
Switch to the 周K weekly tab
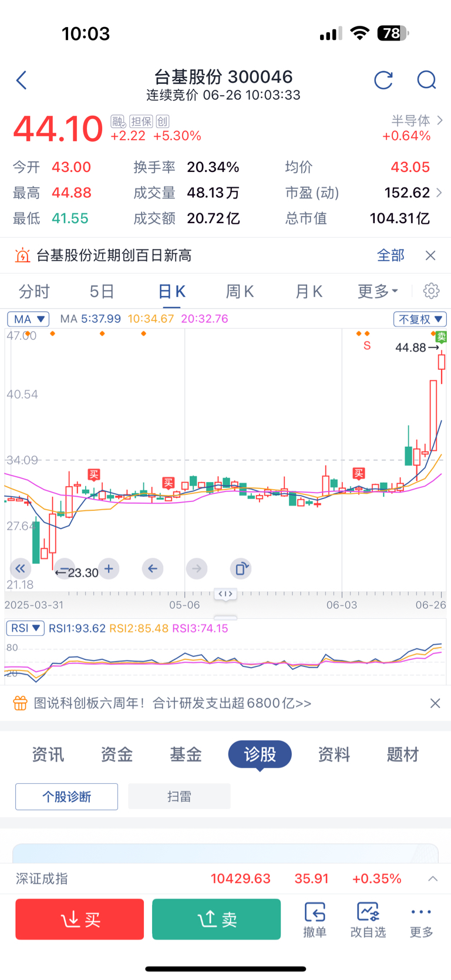point(240,291)
